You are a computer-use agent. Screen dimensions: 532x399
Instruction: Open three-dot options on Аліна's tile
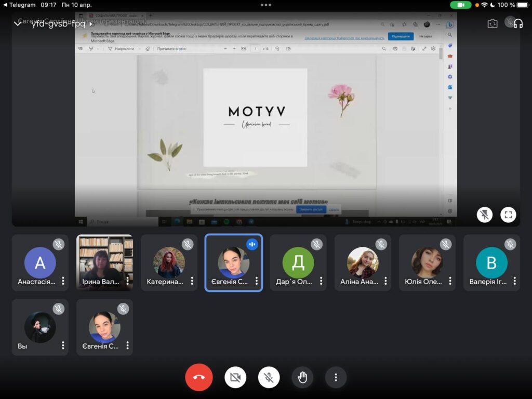click(x=385, y=281)
